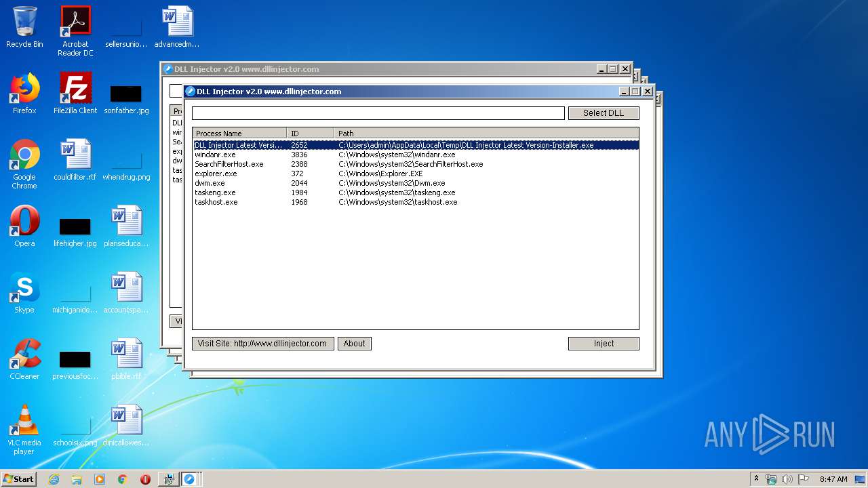Show hidden system tray icons

click(756, 479)
